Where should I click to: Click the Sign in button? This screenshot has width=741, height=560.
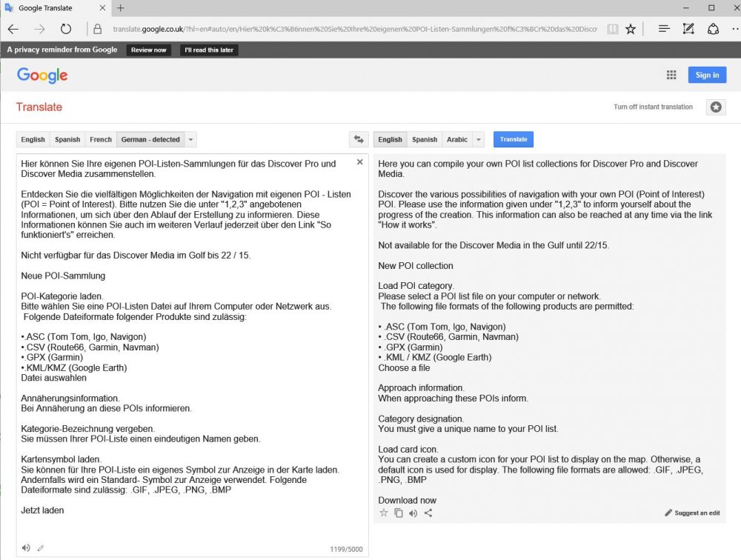[707, 75]
